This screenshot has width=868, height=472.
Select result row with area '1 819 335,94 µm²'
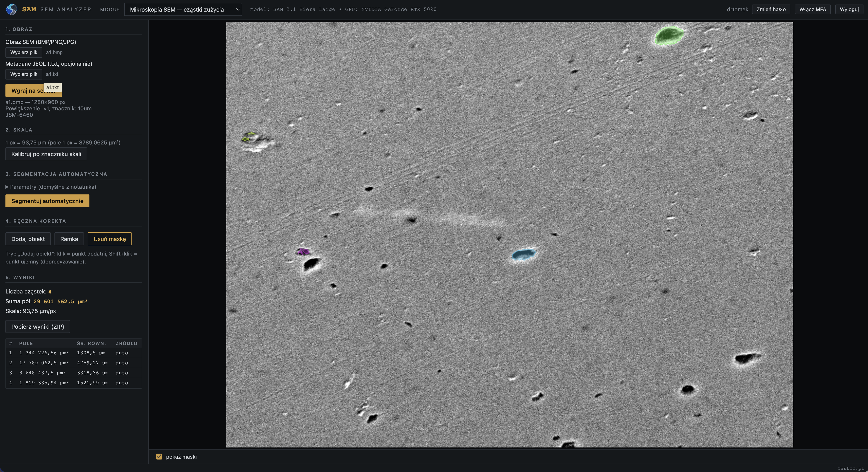coord(74,383)
